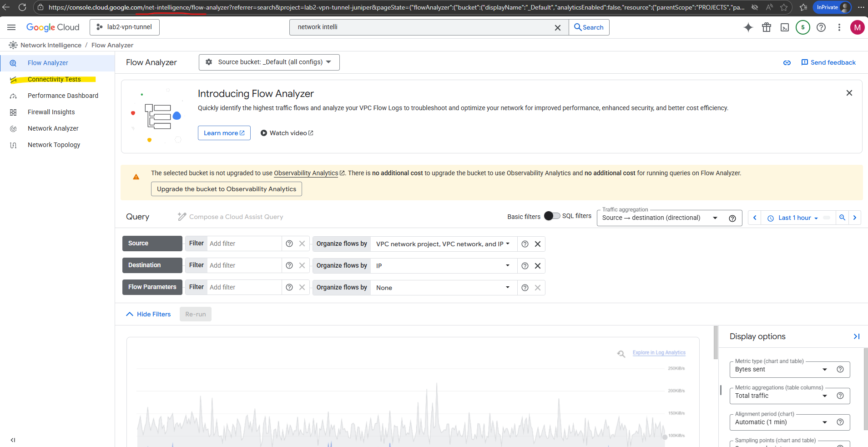Click the Learn more button

click(x=224, y=133)
